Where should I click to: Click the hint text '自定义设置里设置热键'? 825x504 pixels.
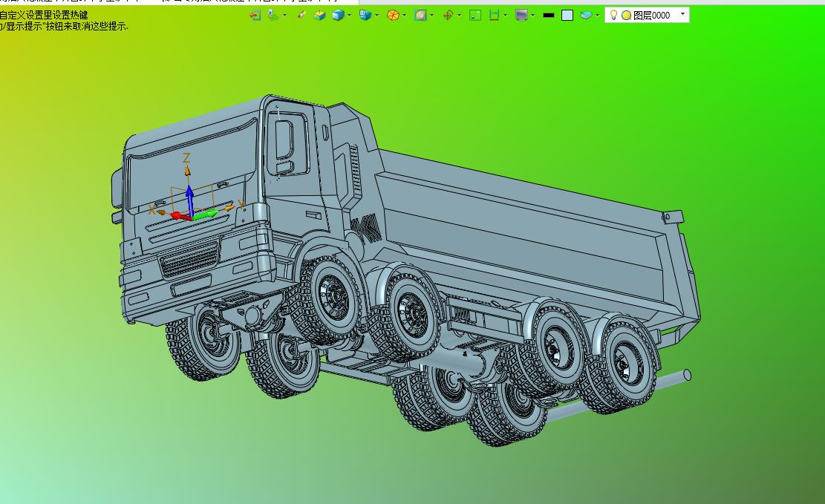(45, 15)
